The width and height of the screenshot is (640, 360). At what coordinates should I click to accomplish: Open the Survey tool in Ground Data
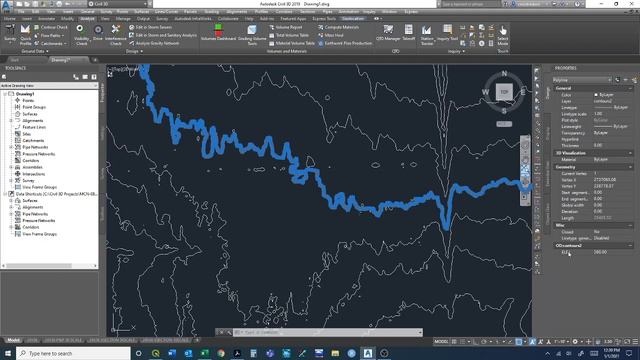[10, 33]
